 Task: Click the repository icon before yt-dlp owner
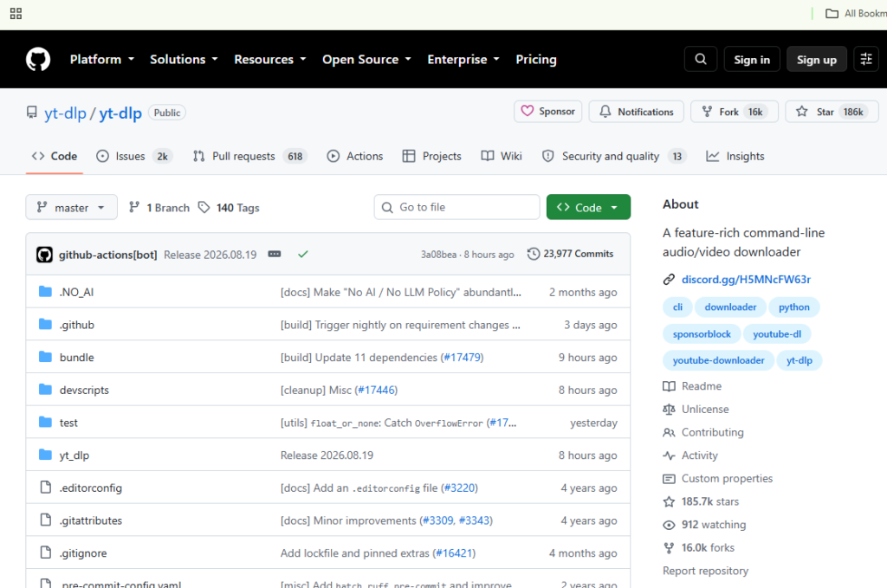32,113
